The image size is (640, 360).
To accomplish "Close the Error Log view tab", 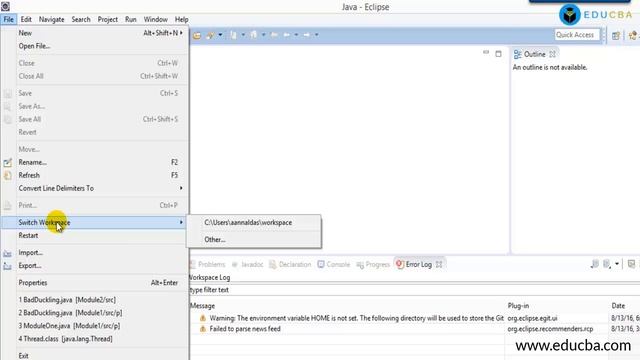I will click(x=439, y=264).
